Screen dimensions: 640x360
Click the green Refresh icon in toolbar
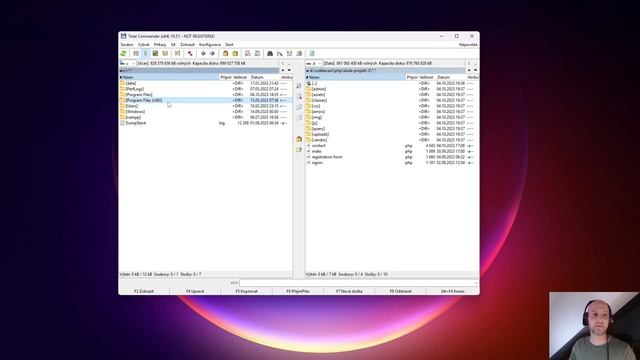(x=123, y=53)
